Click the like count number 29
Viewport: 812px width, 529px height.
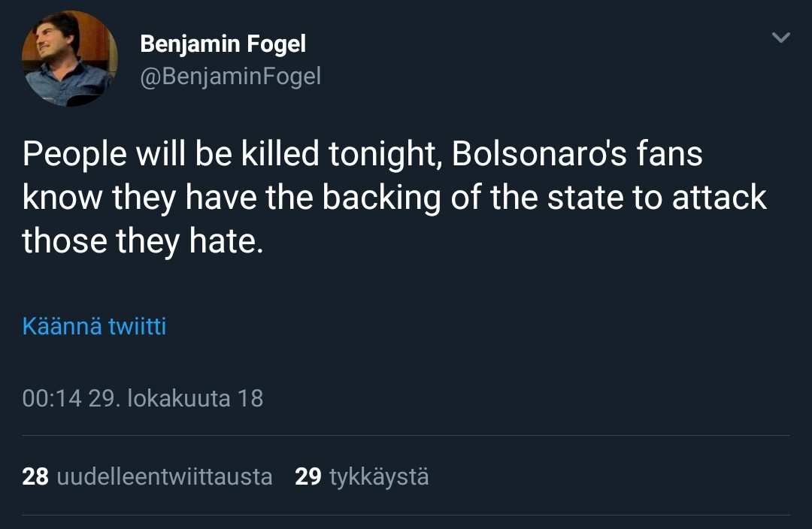308,476
